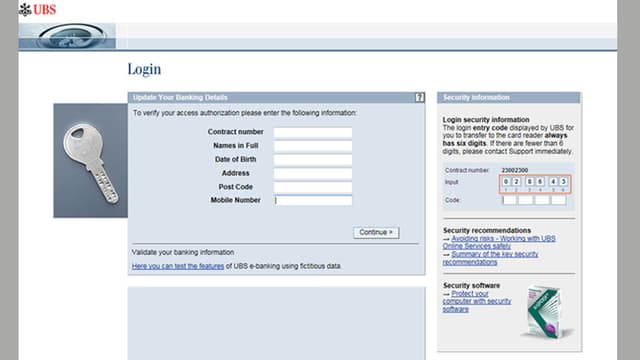The image size is (640, 360).
Task: Click the Kaspersky software box image
Action: pos(546,311)
